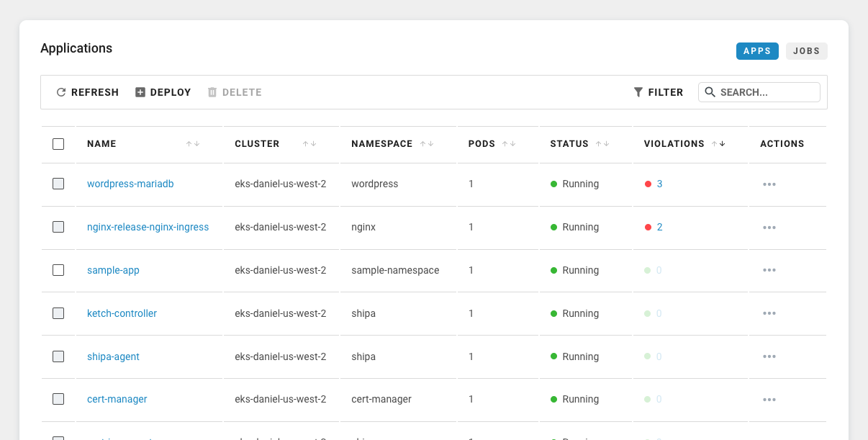Switch to the Jobs tab
The image size is (868, 440).
click(807, 51)
